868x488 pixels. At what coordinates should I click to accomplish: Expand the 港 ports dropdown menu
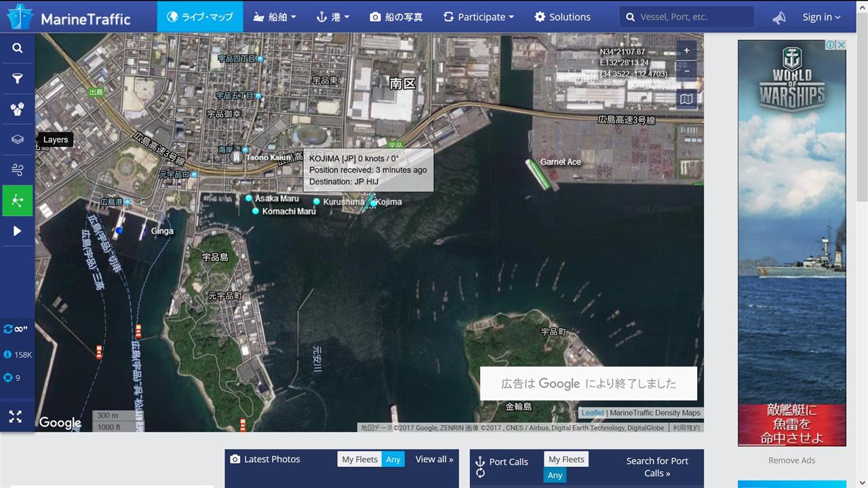(x=333, y=17)
